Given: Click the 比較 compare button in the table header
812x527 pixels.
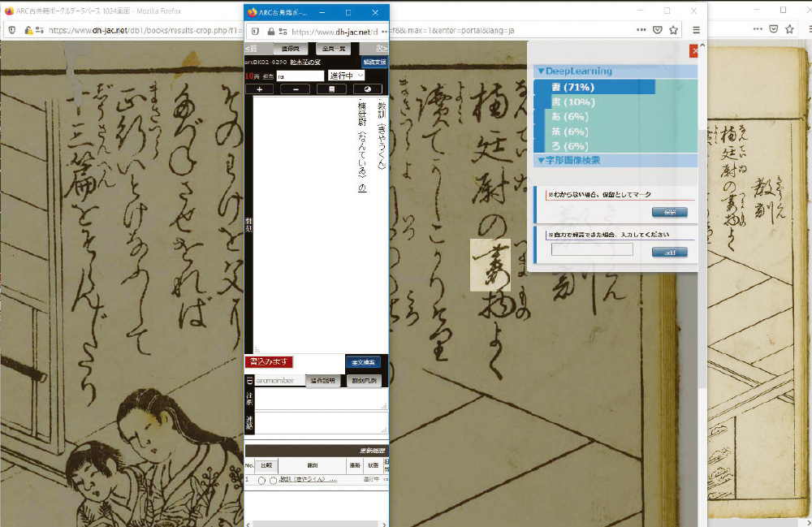Looking at the screenshot, I should (266, 465).
